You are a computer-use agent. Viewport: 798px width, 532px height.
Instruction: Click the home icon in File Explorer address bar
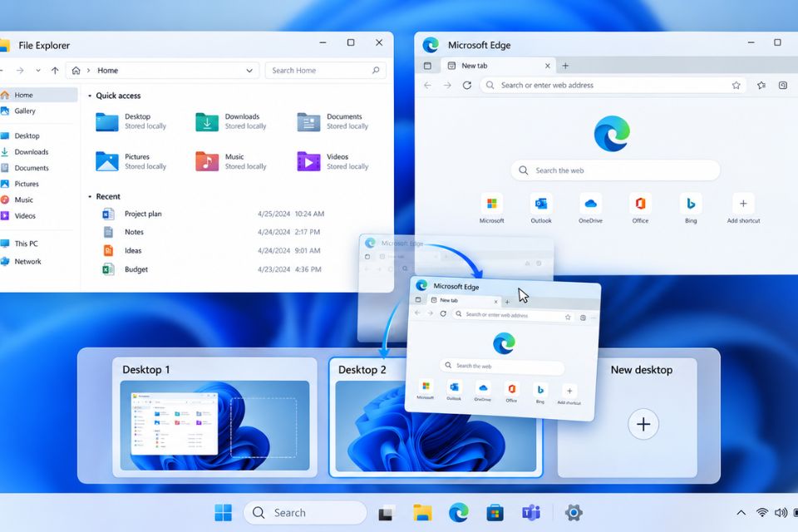(76, 71)
